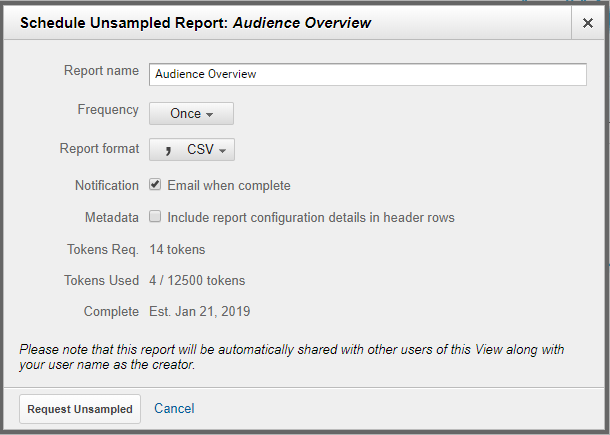The height and width of the screenshot is (435, 610).
Task: Open the Frequency dropdown showing Once
Action: pyautogui.click(x=191, y=114)
